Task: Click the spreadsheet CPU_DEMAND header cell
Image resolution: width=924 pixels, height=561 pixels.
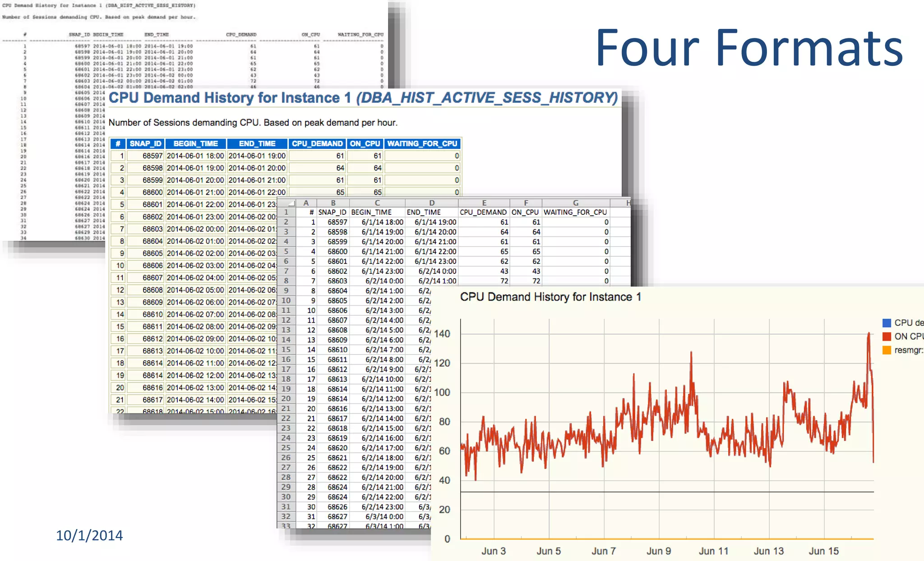Action: pyautogui.click(x=483, y=212)
